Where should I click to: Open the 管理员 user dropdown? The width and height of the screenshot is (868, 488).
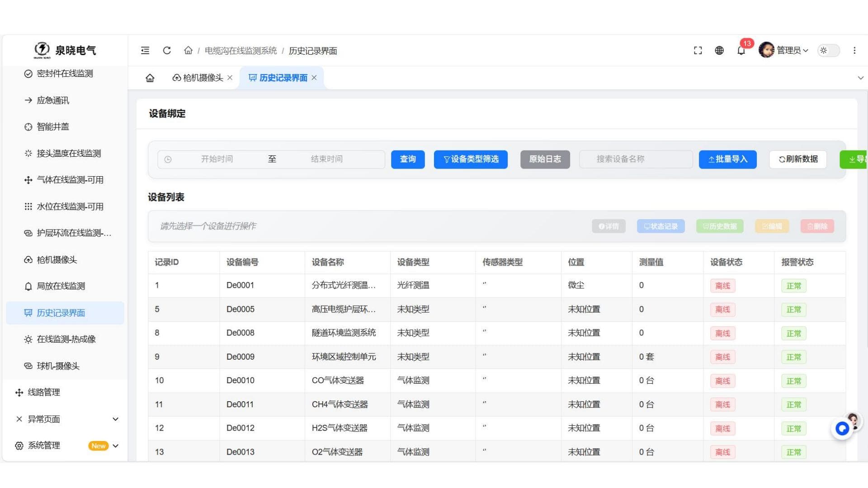point(784,50)
